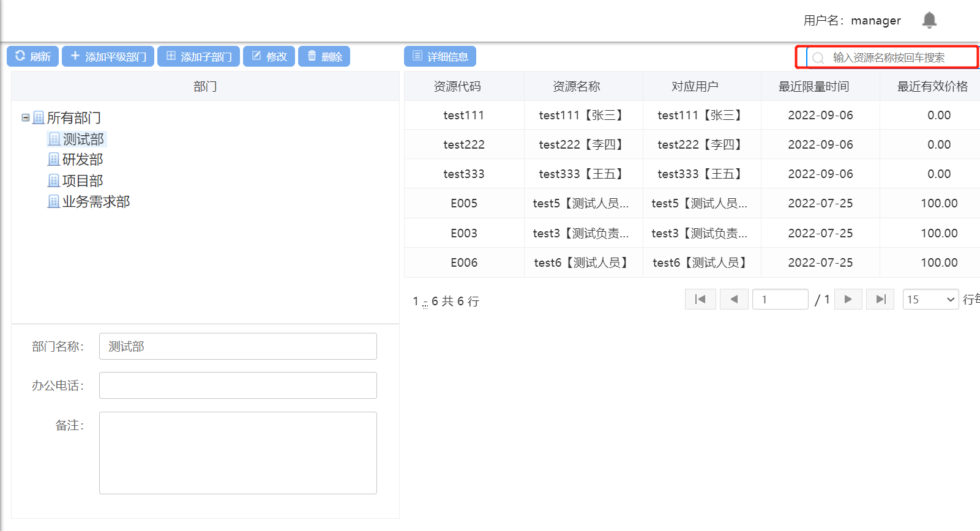The image size is (980, 531).
Task: Select 业务需求部 department node
Action: [x=95, y=202]
